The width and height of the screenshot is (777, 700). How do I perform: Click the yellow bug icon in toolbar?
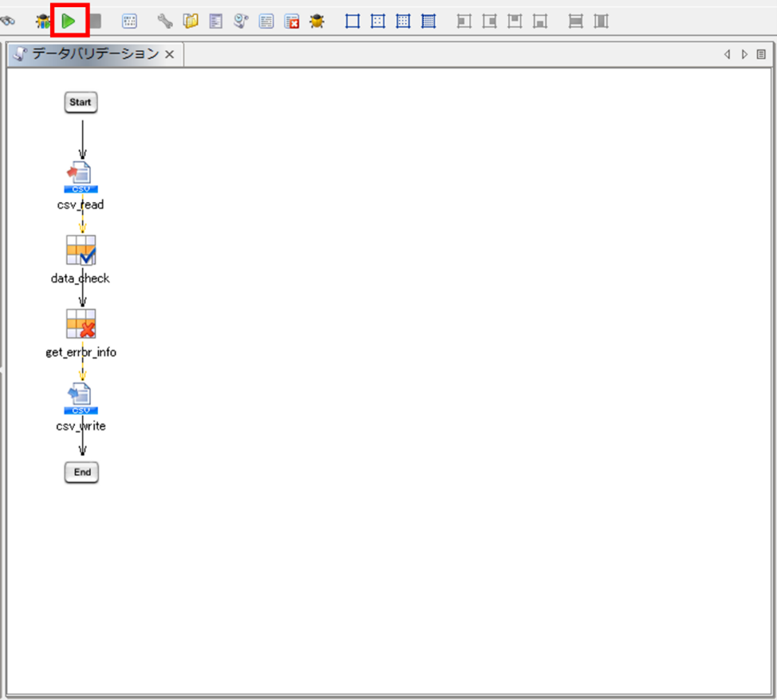pyautogui.click(x=317, y=22)
